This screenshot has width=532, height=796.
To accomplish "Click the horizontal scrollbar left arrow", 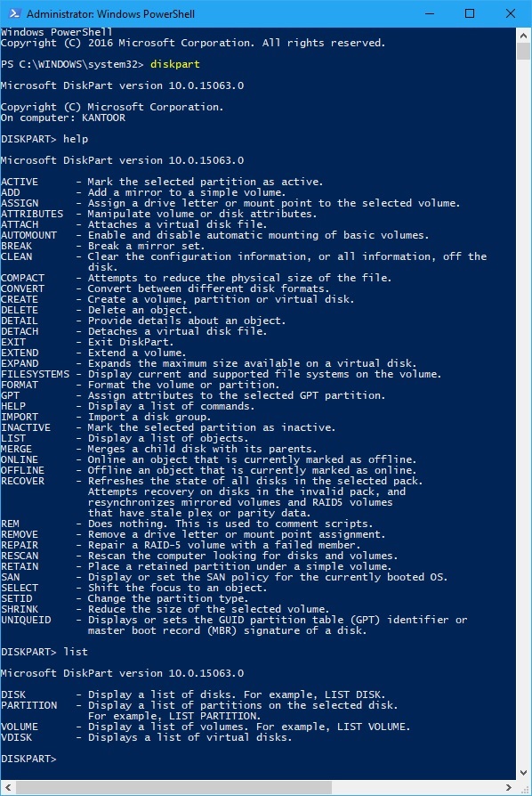I will (x=8, y=787).
